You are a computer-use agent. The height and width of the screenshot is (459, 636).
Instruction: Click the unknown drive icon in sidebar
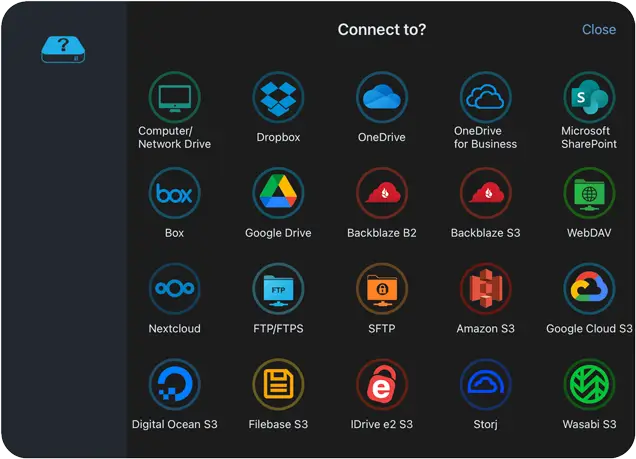point(63,49)
